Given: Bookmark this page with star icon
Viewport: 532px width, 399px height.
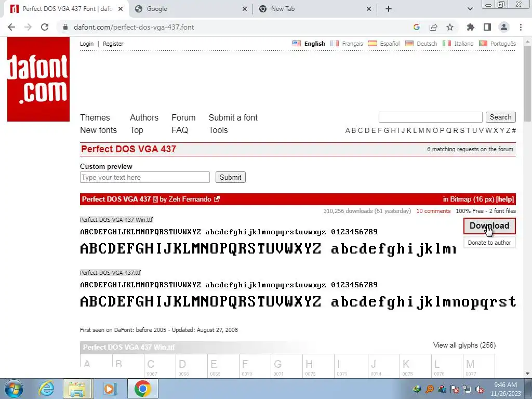Looking at the screenshot, I should tap(450, 27).
